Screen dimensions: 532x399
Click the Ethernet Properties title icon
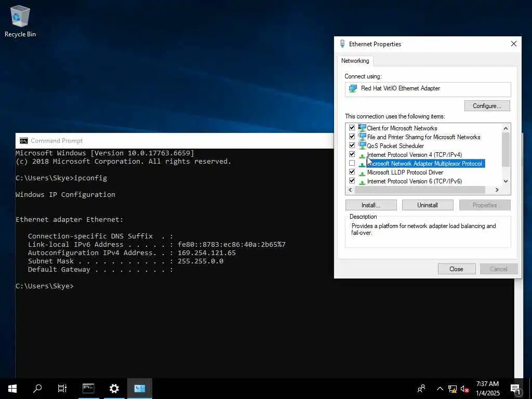(342, 44)
